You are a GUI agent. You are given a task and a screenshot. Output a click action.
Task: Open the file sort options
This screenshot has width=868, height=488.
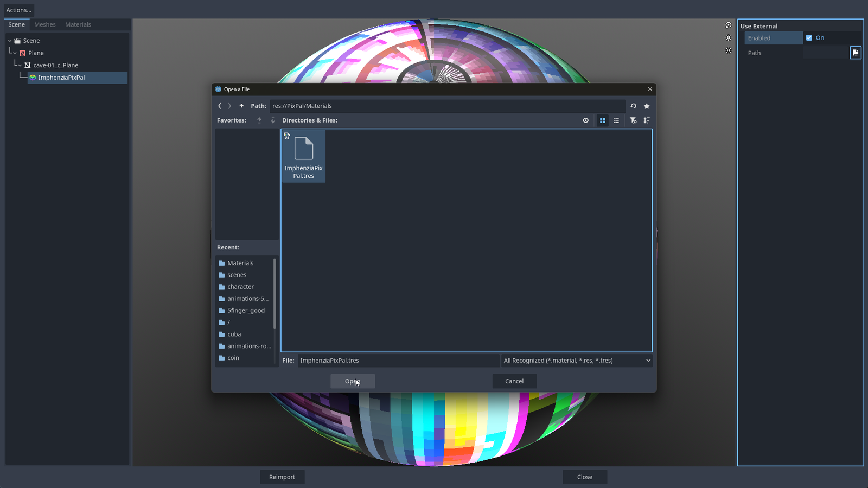(647, 120)
